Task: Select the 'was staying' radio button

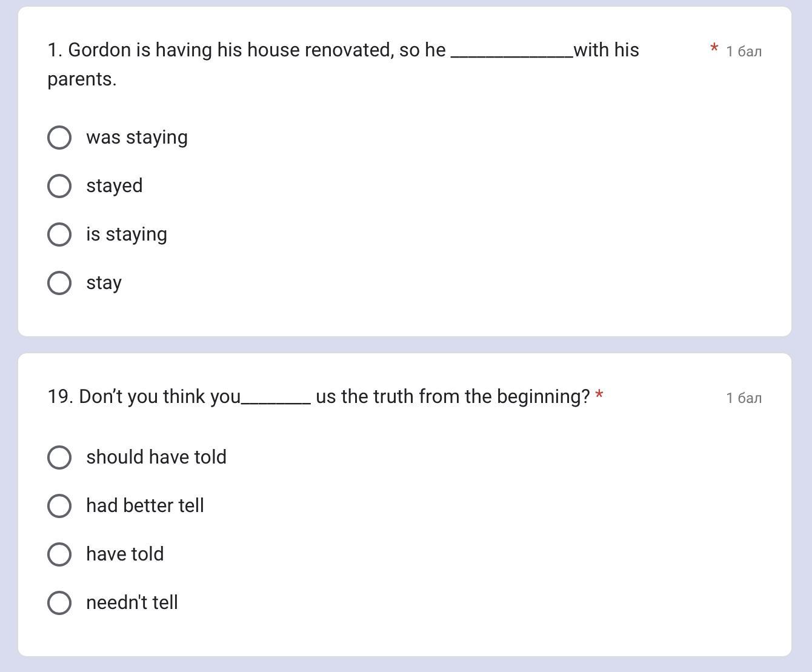Action: 59,138
